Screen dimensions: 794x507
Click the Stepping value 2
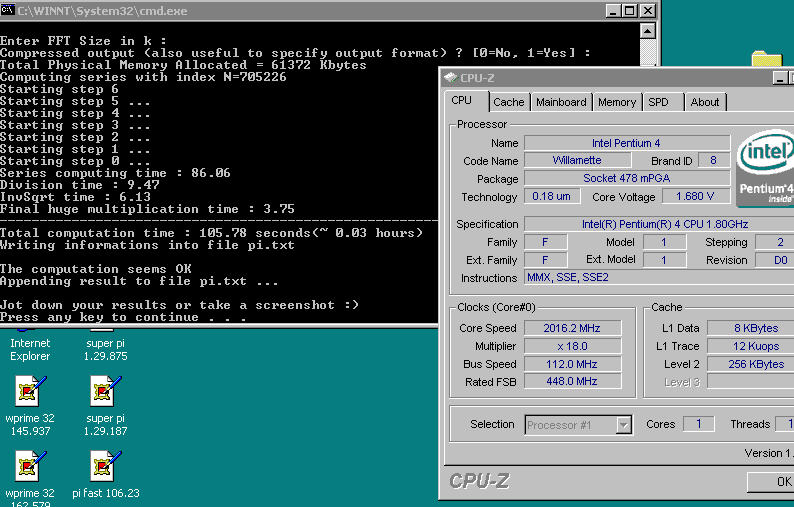click(x=775, y=242)
